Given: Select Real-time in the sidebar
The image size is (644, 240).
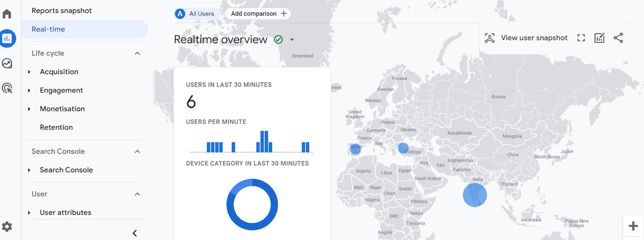Looking at the screenshot, I should 85,29.
